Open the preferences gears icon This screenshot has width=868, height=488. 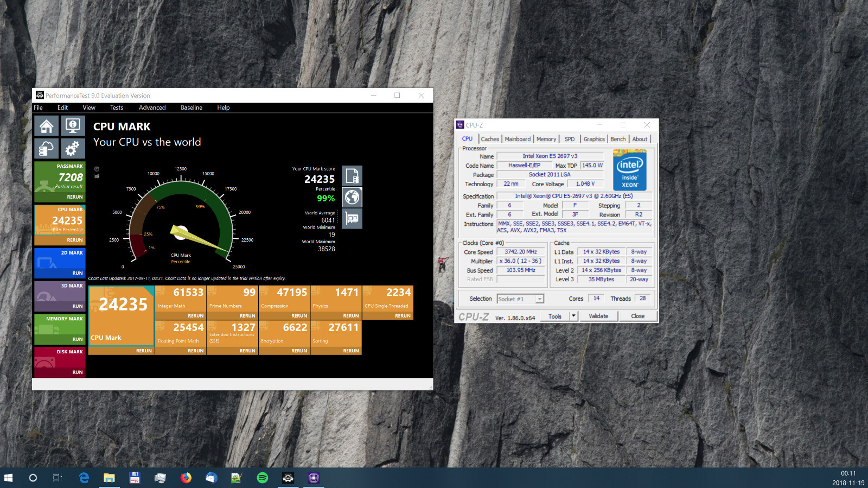[72, 148]
